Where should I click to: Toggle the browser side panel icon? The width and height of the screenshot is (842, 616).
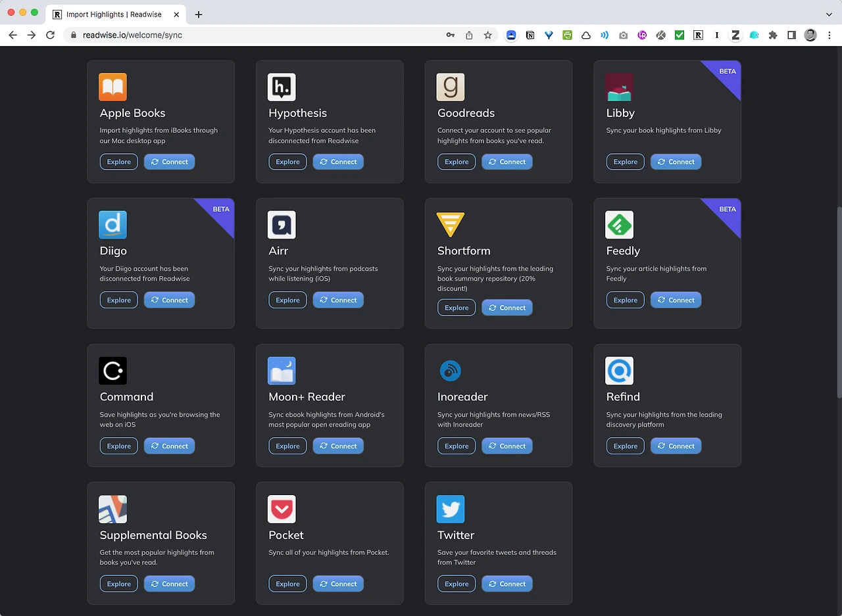pyautogui.click(x=792, y=35)
